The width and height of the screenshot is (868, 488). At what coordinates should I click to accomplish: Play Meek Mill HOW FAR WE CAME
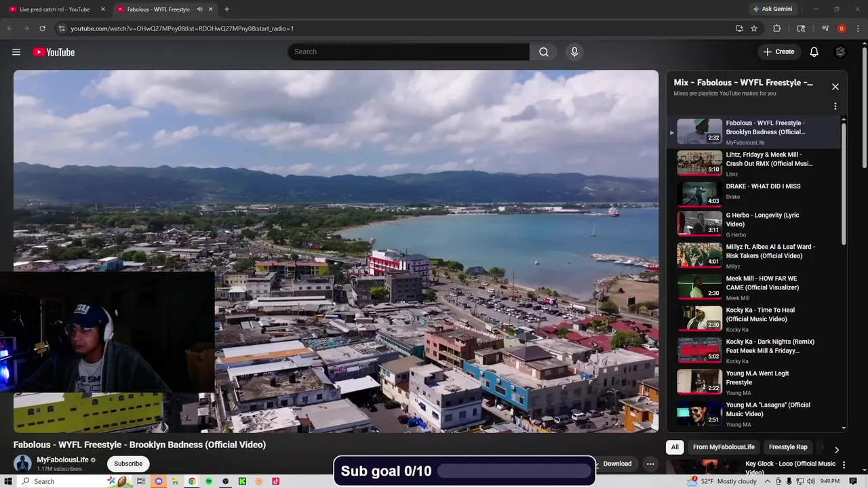click(754, 288)
